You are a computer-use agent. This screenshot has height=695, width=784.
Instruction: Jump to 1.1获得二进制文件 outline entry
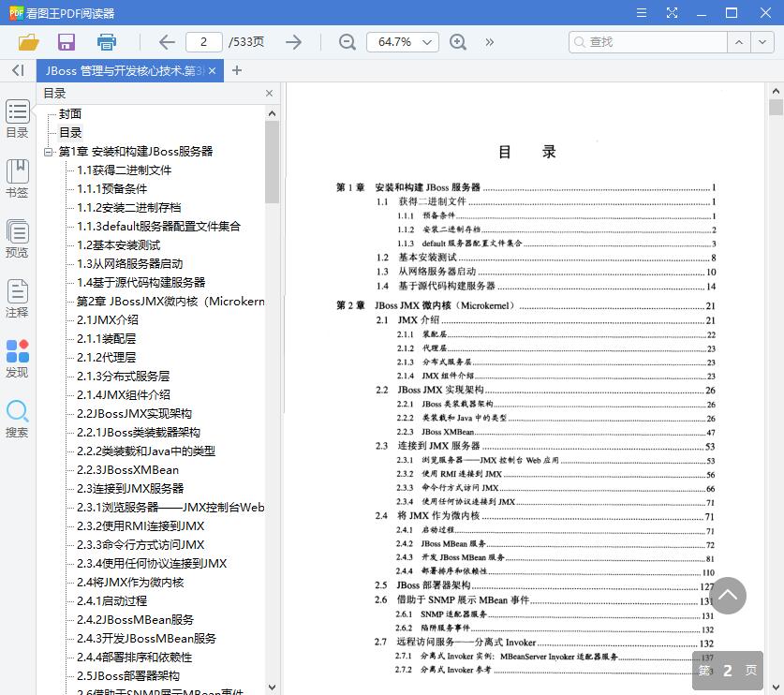coord(124,170)
